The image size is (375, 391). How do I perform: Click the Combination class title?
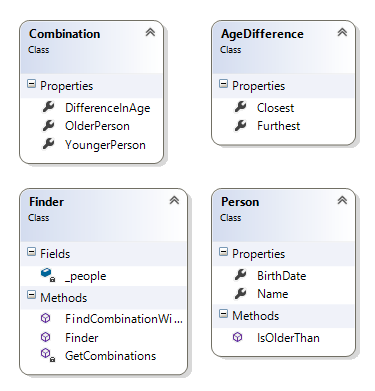pos(64,34)
